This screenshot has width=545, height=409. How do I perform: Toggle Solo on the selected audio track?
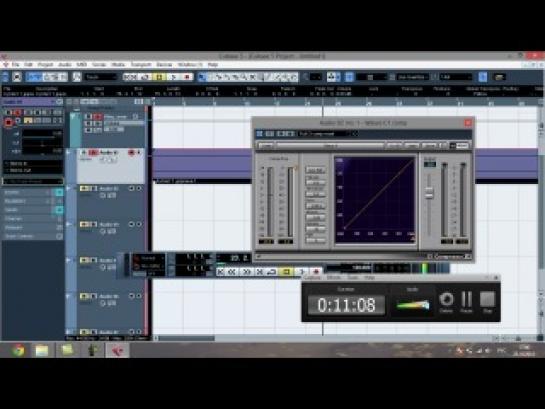pos(92,153)
